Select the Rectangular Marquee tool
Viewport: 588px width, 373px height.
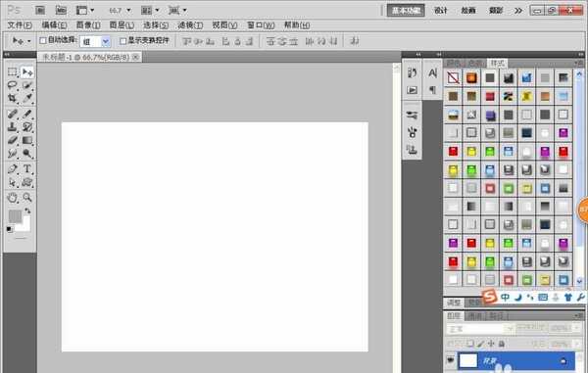pos(13,71)
